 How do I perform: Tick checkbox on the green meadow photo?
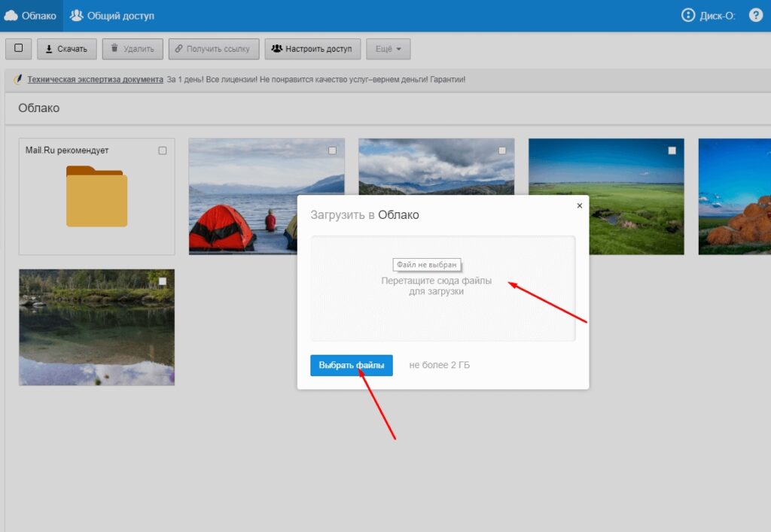point(672,150)
